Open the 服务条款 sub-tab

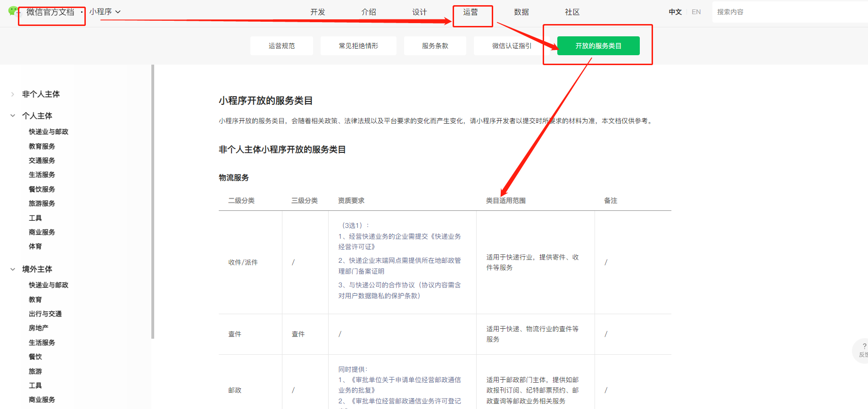click(x=435, y=46)
